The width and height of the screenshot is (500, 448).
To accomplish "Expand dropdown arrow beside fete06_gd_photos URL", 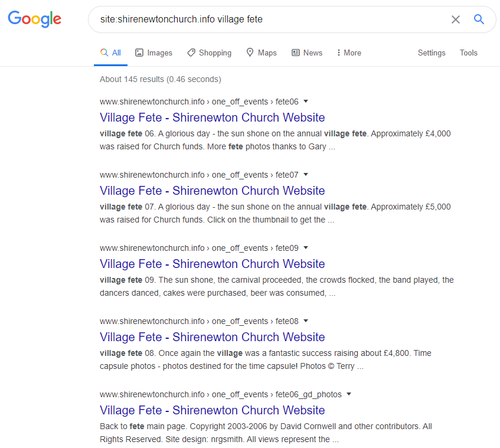I will (349, 394).
